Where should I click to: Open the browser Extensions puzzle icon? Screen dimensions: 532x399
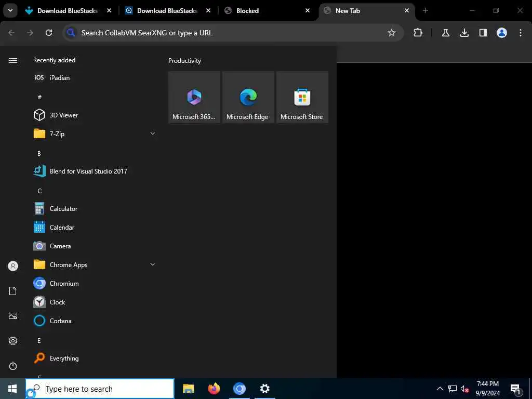418,33
